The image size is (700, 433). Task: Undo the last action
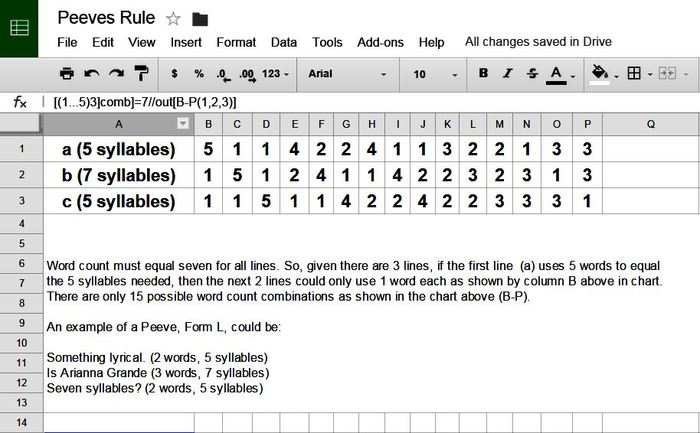click(x=92, y=74)
